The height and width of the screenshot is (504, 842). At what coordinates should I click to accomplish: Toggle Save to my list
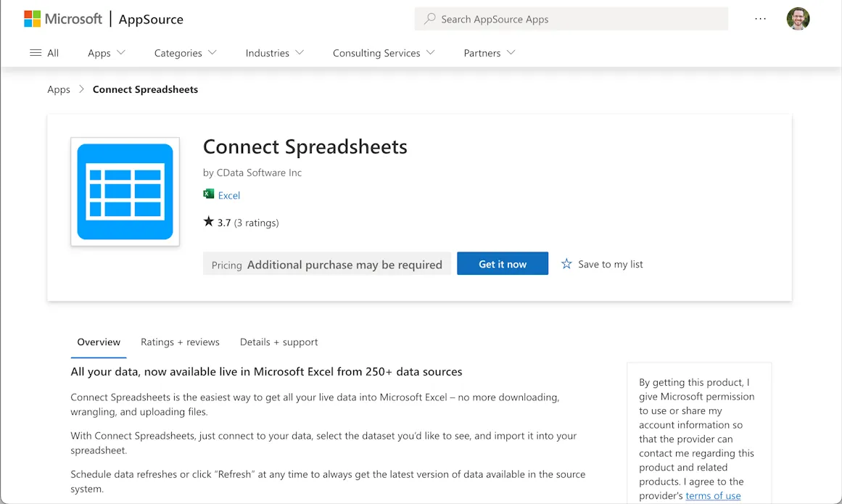coord(602,264)
